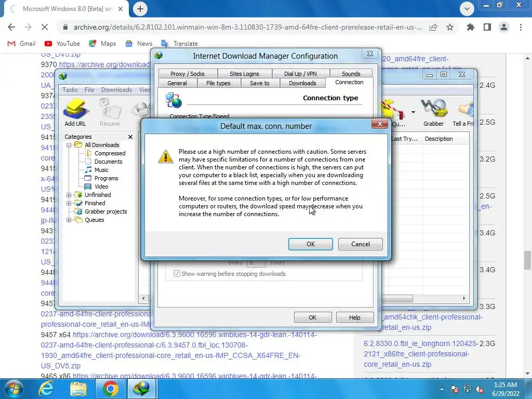Click the Resume toolbar icon in IDM
The height and width of the screenshot is (399, 532).
pos(110,113)
